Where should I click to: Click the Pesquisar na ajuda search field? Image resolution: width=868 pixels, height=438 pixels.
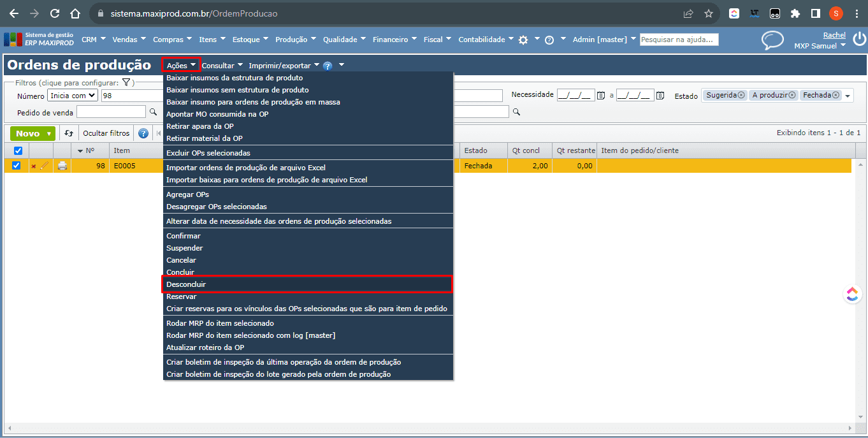679,40
